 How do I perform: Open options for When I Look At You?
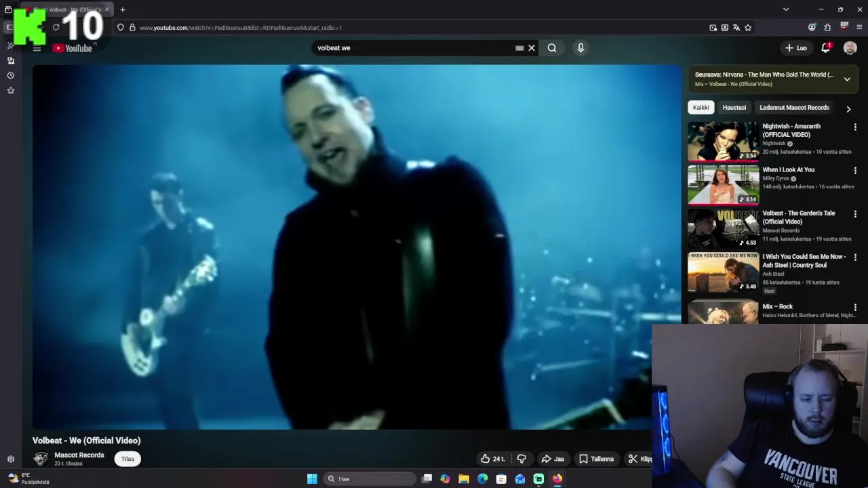pos(855,171)
